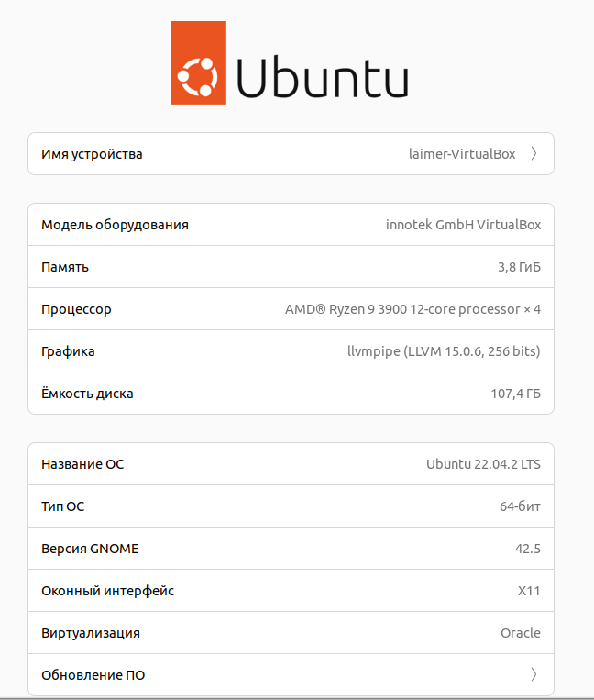Viewport: 594px width, 700px height.
Task: Click the chevron in Обновление ПО row
Action: coord(533,674)
